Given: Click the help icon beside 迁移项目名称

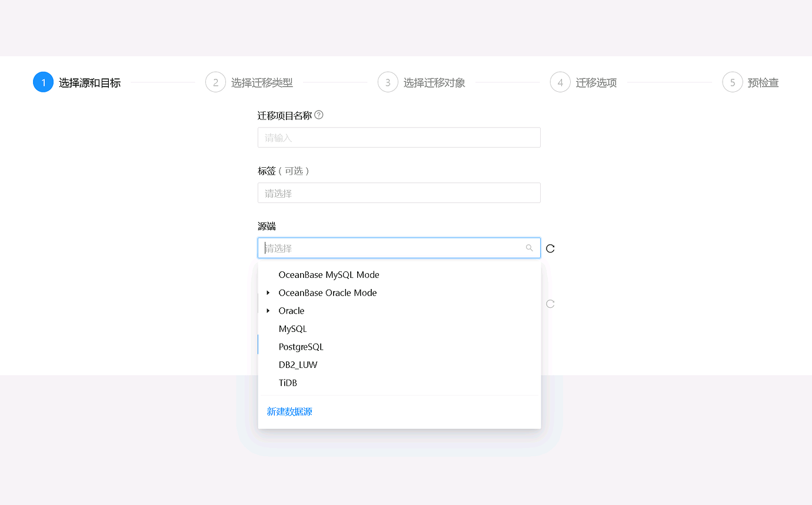Looking at the screenshot, I should pos(318,115).
